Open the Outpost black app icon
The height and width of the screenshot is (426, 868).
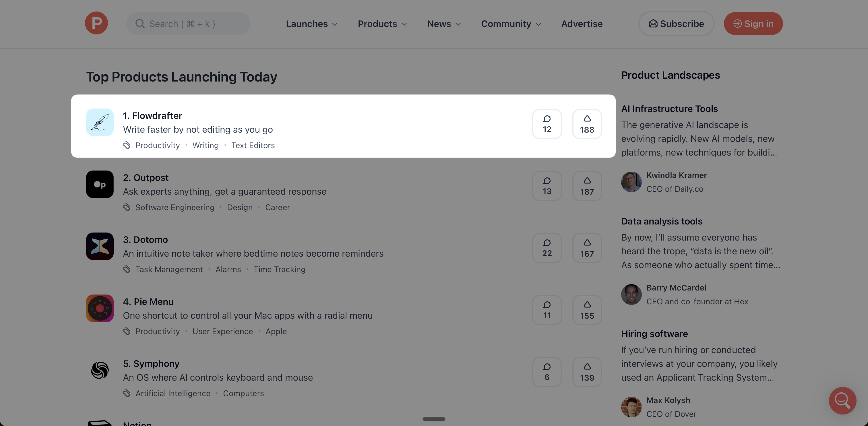(100, 184)
